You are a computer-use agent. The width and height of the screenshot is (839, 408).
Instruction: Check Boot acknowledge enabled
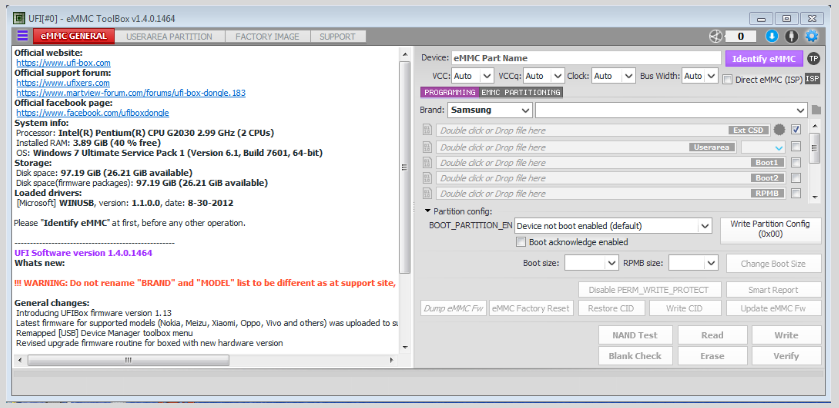coord(521,242)
